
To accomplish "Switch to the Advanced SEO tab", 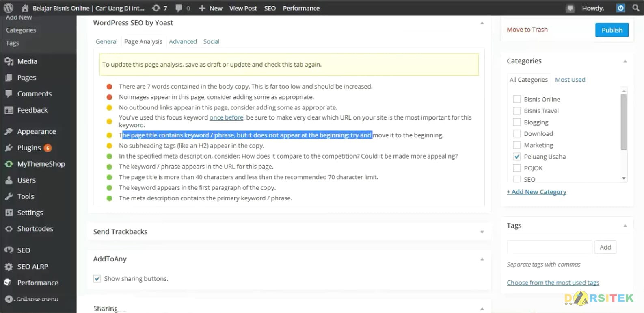I will point(183,41).
